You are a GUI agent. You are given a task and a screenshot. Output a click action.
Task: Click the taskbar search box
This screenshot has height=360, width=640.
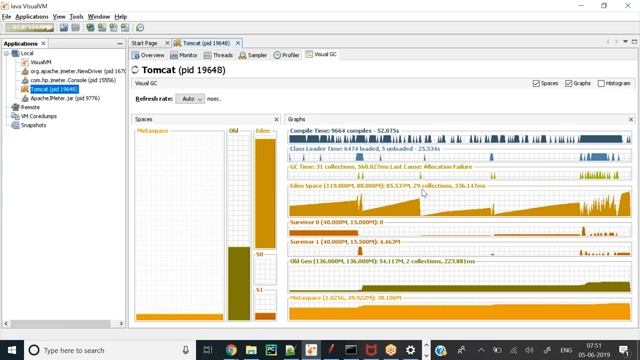coord(110,350)
